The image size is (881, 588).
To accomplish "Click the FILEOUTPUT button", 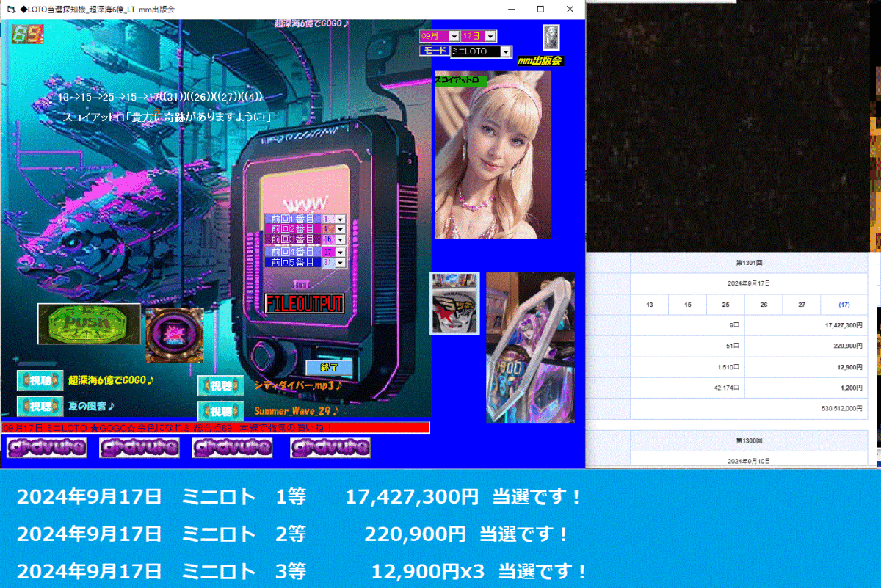I will (305, 304).
